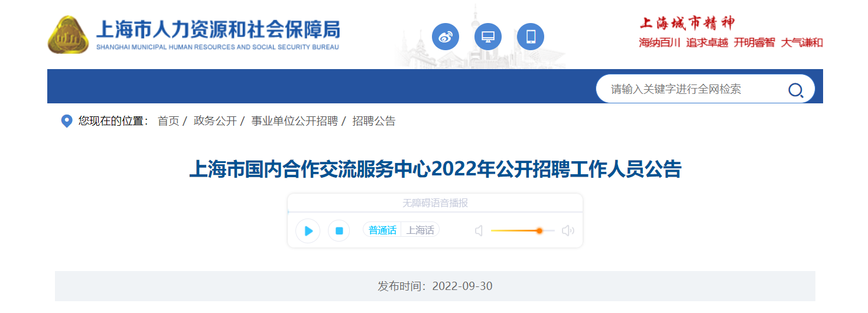Click the search magnifier icon

coord(796,90)
